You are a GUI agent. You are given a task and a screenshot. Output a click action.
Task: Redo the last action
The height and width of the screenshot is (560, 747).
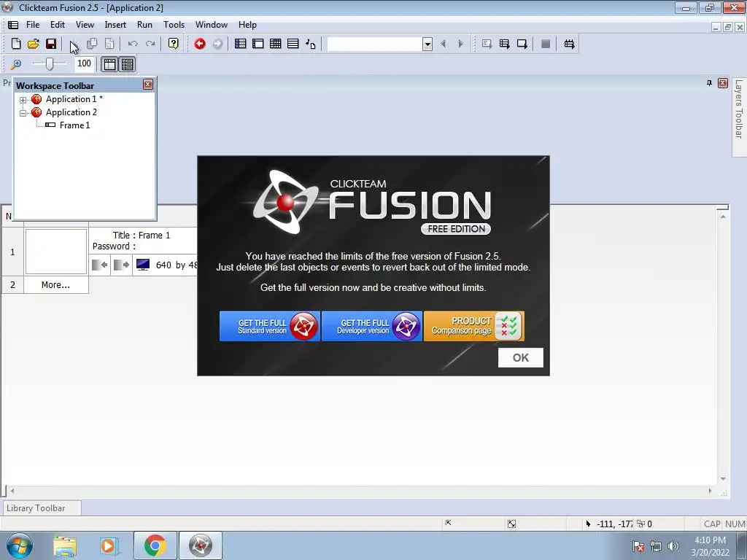tap(150, 44)
